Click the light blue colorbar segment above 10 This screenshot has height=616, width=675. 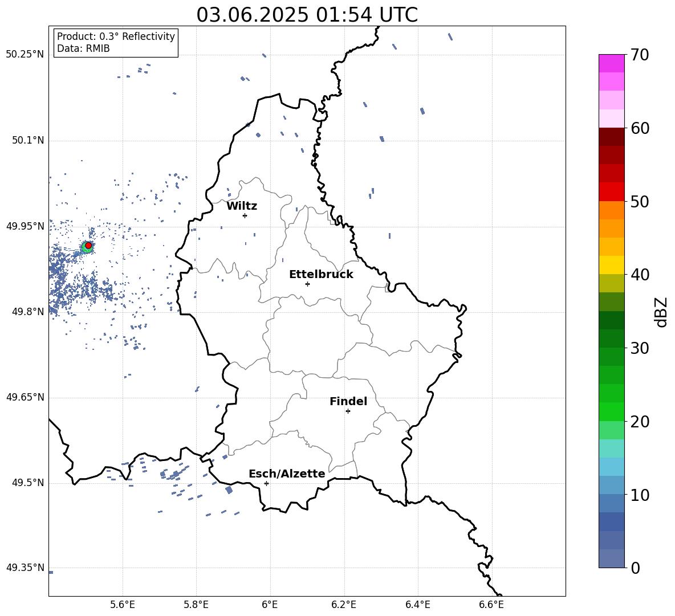tap(612, 467)
